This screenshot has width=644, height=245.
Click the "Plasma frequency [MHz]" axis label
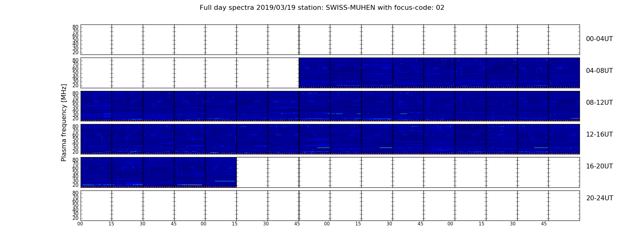click(x=64, y=123)
